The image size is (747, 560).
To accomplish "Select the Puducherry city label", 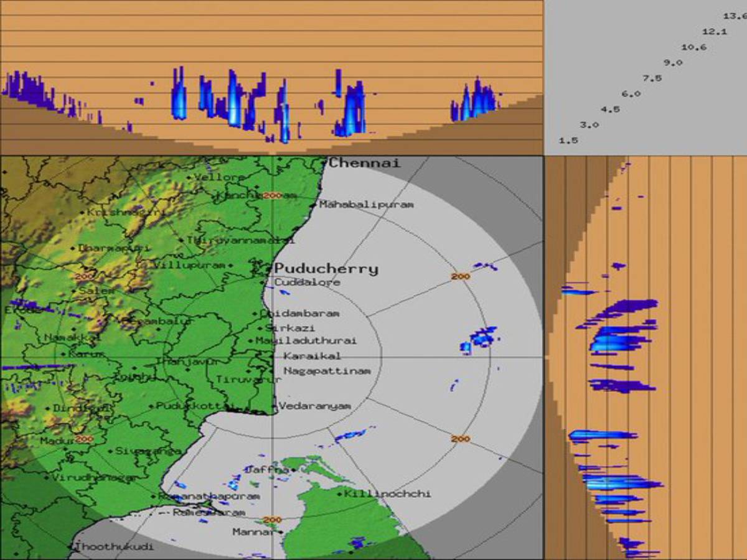I will (x=326, y=269).
